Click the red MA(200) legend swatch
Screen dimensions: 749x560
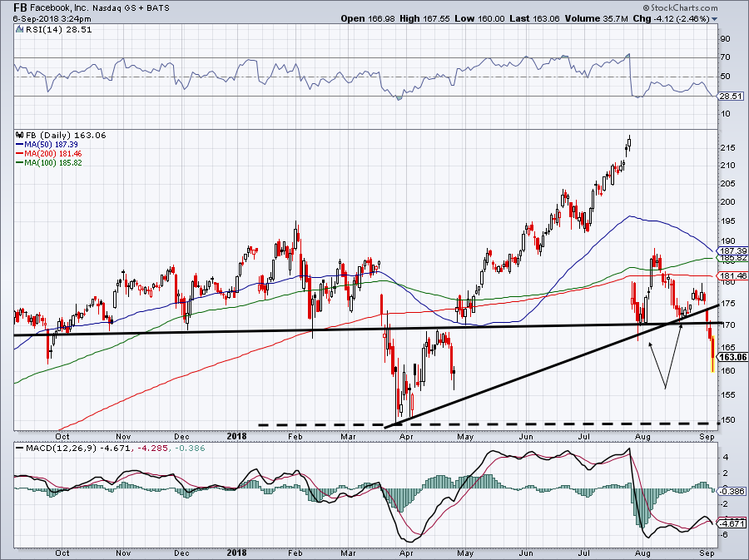(x=20, y=154)
